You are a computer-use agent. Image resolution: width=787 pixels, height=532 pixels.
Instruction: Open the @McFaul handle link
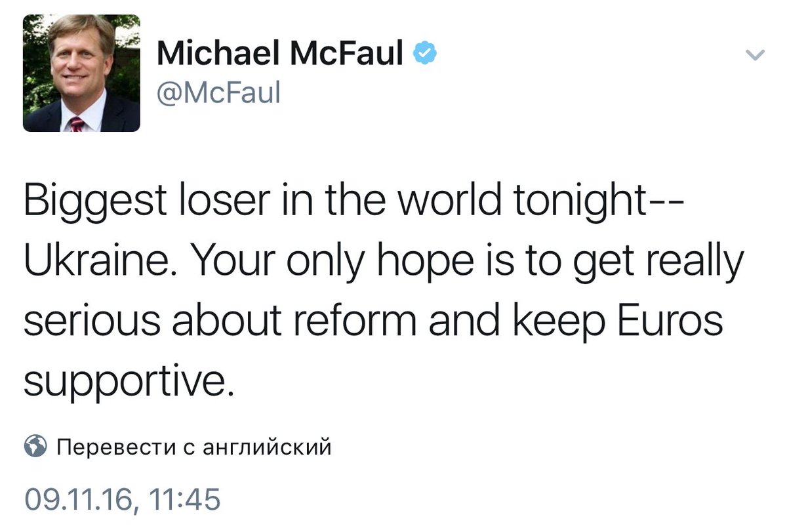coord(218,92)
